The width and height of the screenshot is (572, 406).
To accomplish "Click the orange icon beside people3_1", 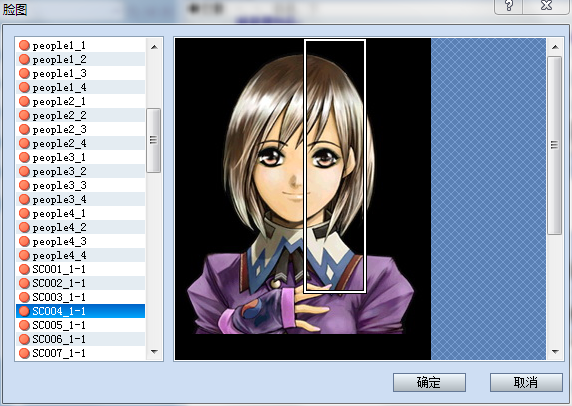I will point(24,157).
